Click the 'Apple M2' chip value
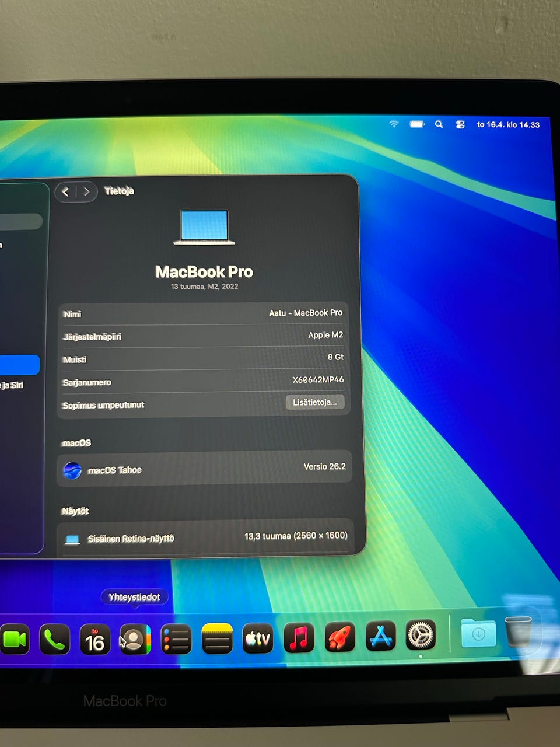This screenshot has height=747, width=560. tap(325, 335)
